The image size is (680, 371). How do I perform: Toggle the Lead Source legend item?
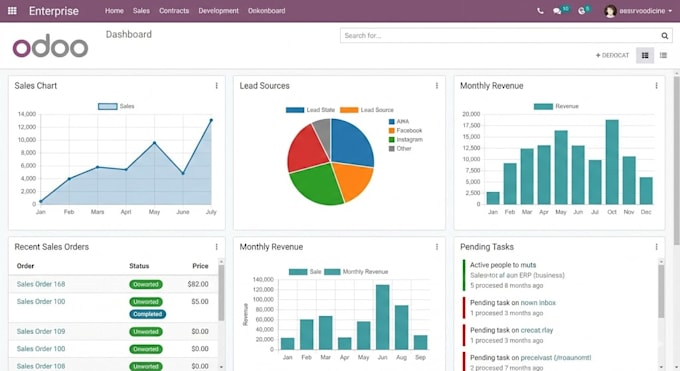(367, 110)
